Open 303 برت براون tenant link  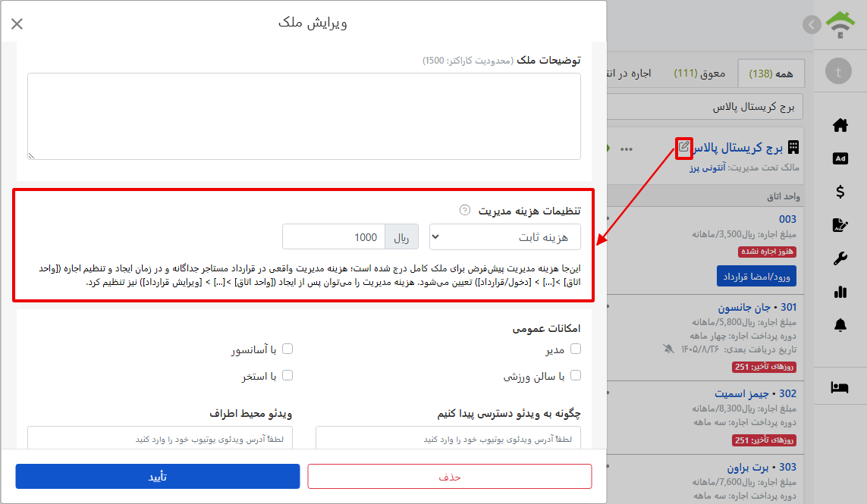762,467
